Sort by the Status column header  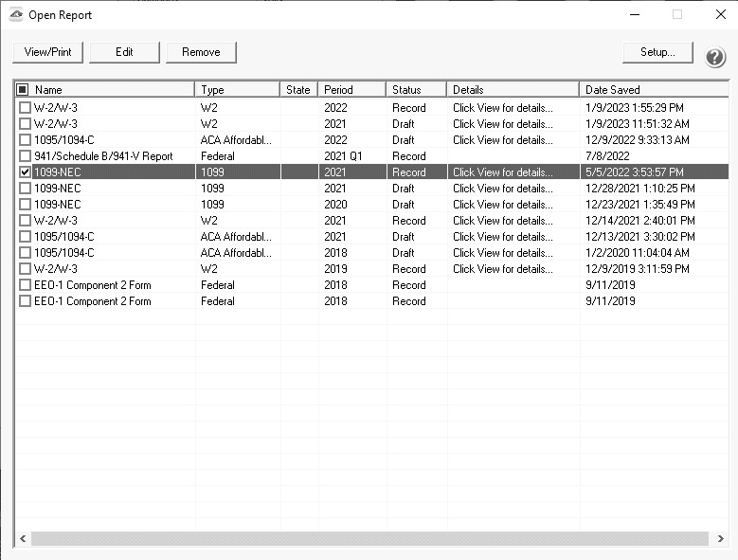pos(416,90)
